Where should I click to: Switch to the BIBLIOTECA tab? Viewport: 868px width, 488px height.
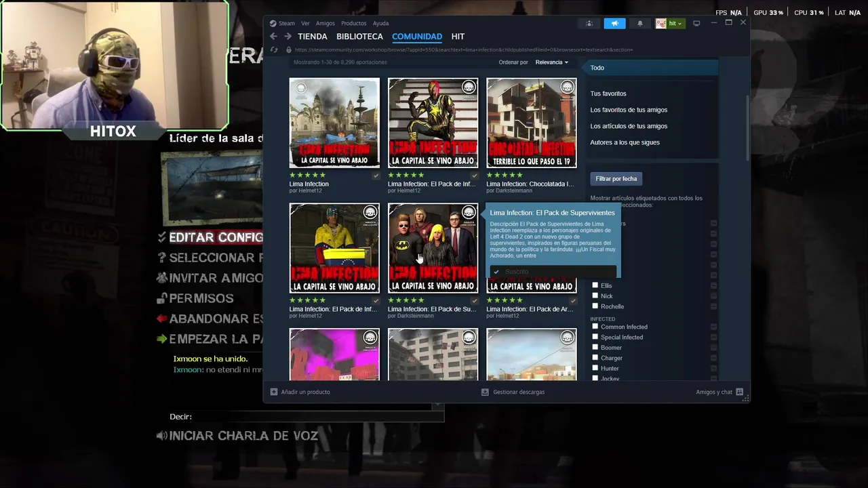pos(359,37)
